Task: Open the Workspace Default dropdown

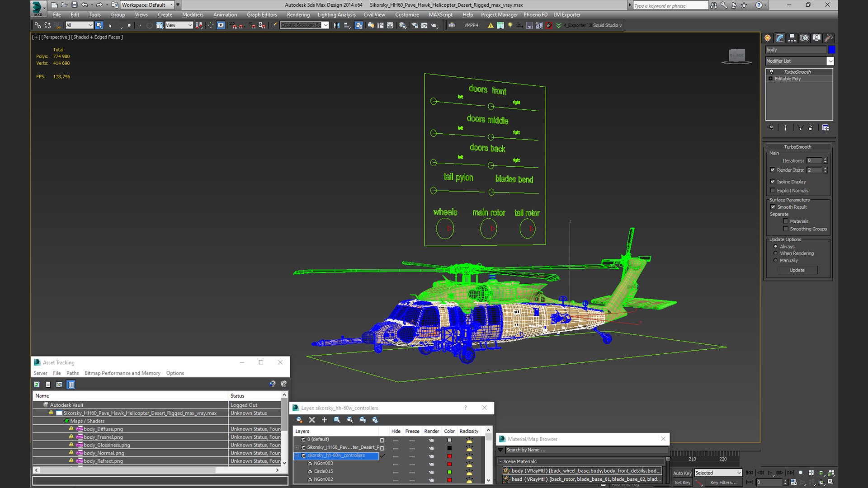Action: 147,5
